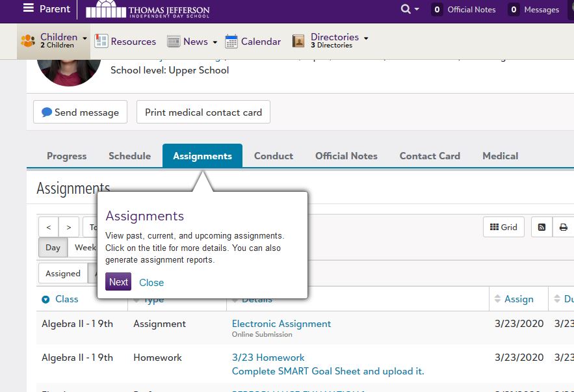Image resolution: width=574 pixels, height=392 pixels.
Task: Go to next date with right arrow
Action: [x=69, y=227]
